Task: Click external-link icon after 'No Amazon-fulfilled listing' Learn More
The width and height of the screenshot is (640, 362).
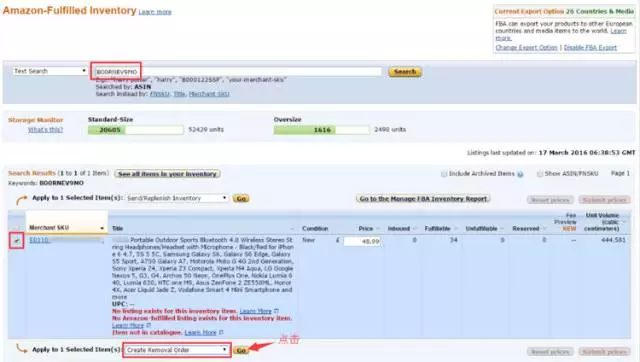Action: 149,325
